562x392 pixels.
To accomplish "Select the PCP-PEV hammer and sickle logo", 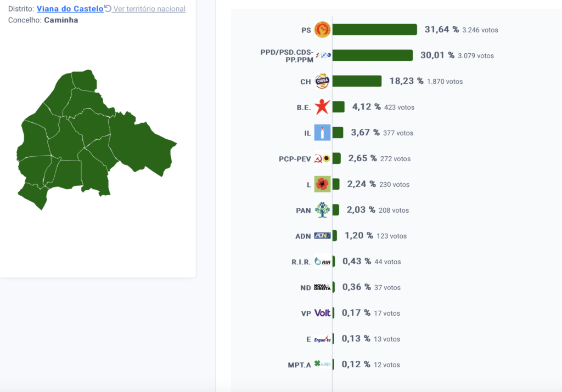I will click(x=322, y=158).
